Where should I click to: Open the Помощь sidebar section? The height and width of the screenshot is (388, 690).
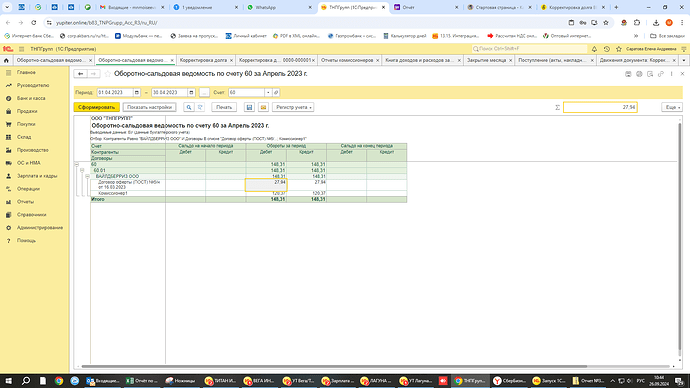[26, 241]
